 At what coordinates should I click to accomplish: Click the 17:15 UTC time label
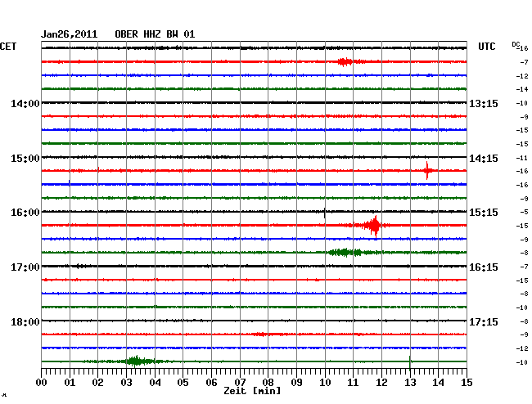pos(484,321)
